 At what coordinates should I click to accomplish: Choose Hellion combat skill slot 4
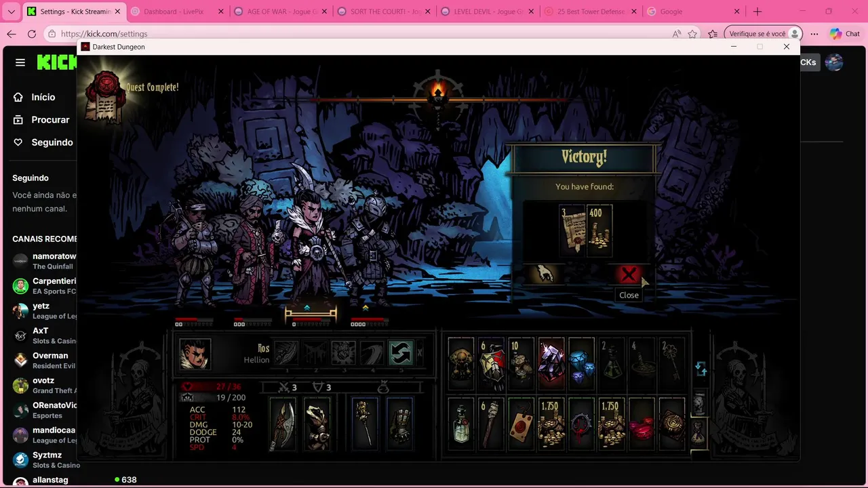[x=372, y=353]
